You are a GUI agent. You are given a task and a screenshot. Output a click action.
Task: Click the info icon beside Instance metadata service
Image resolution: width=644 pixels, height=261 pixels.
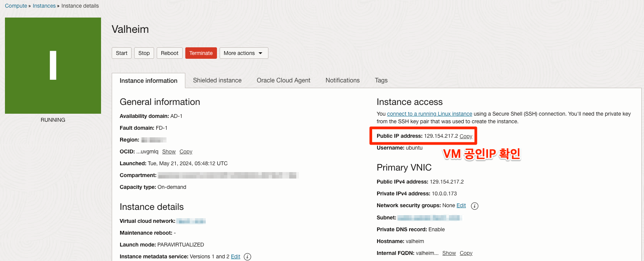(247, 257)
